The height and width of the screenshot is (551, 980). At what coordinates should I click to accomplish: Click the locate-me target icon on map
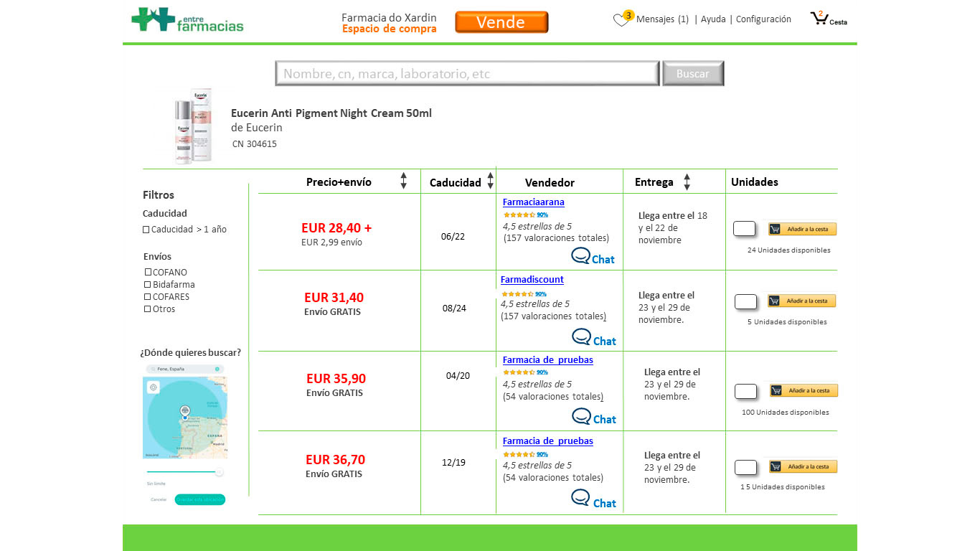pos(153,387)
